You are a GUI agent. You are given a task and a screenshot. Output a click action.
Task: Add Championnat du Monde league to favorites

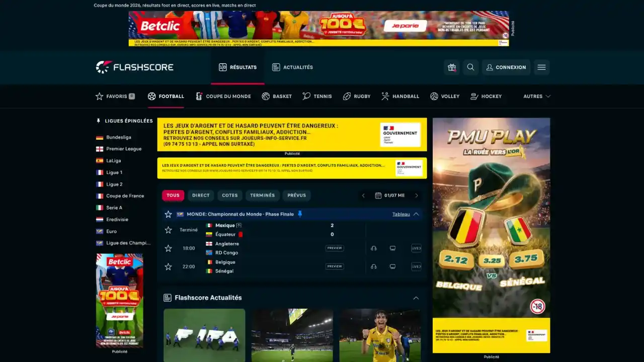(168, 214)
